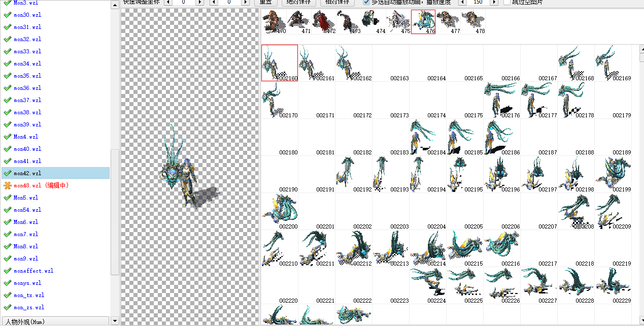The width and height of the screenshot is (644, 326).
Task: Select sprite frame 002176
Action: click(502, 100)
